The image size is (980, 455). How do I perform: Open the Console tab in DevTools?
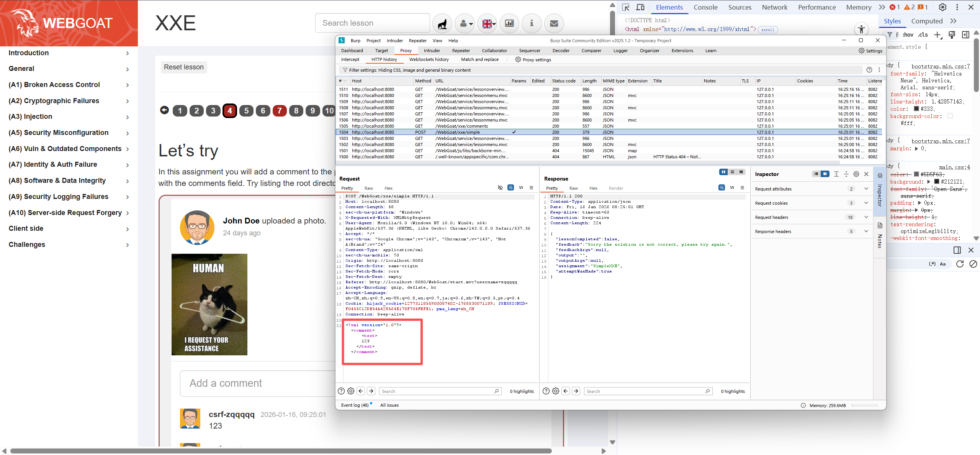coord(705,7)
